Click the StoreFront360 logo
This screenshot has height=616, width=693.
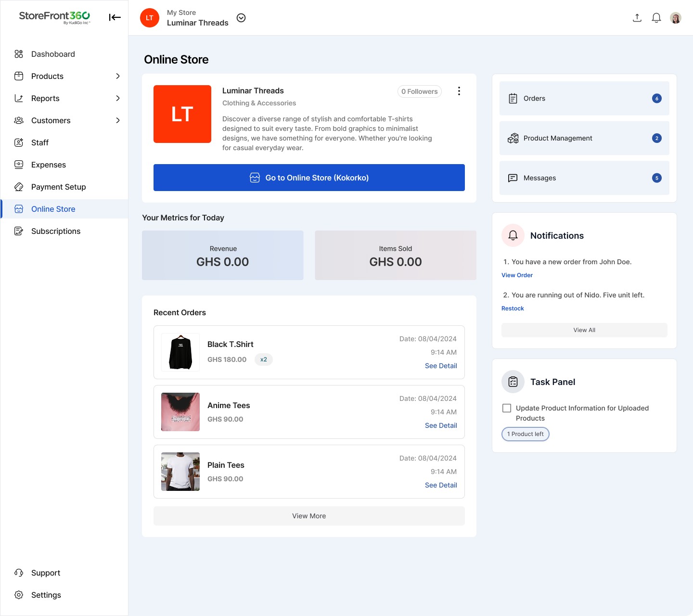tap(54, 17)
